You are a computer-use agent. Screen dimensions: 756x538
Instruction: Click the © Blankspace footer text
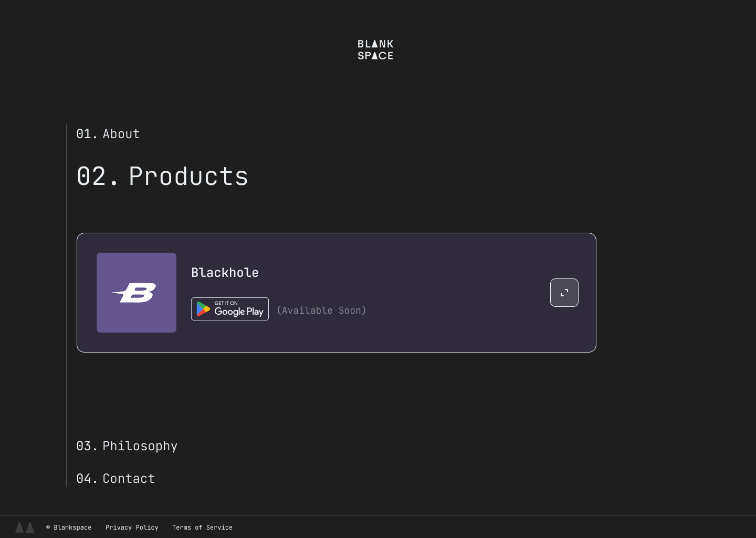[69, 527]
